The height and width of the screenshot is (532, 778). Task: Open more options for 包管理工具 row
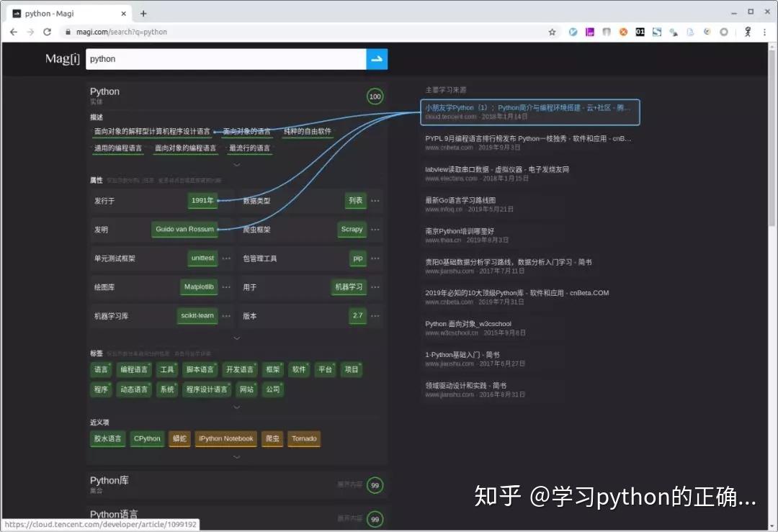coord(375,258)
